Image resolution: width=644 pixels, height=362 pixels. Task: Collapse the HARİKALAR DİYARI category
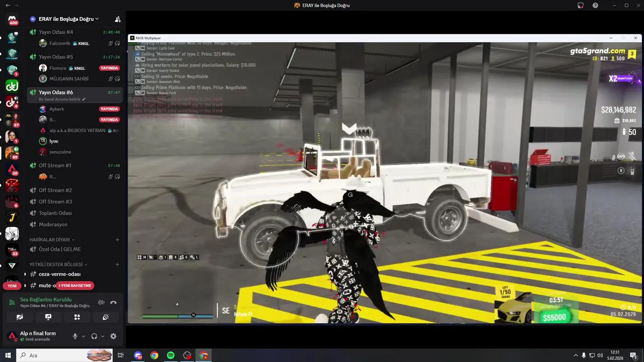(x=52, y=240)
